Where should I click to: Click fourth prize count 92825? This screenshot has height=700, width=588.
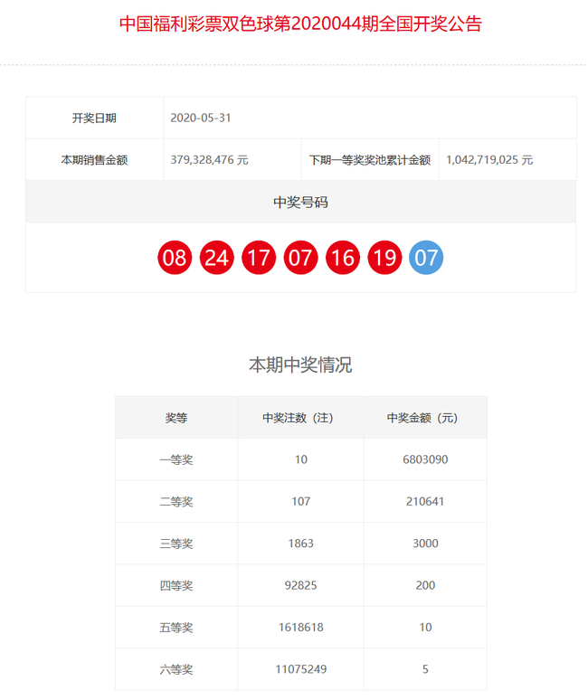(x=301, y=585)
